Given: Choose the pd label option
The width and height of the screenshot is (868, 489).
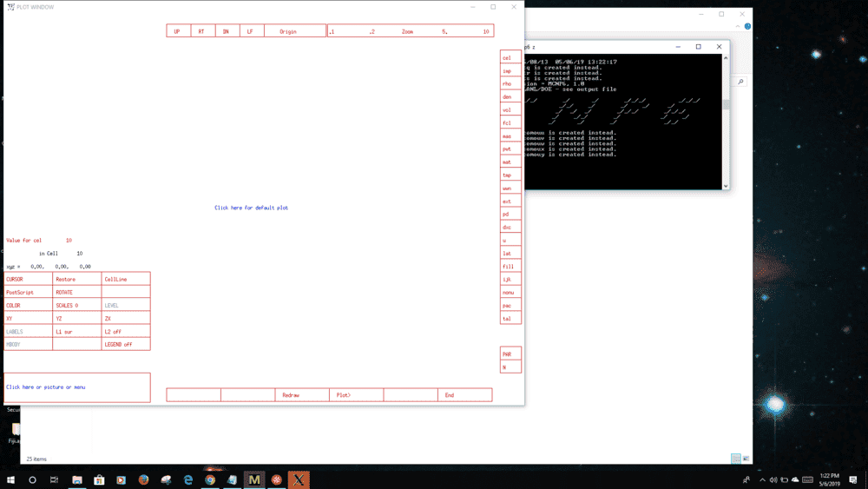Looking at the screenshot, I should click(x=510, y=215).
